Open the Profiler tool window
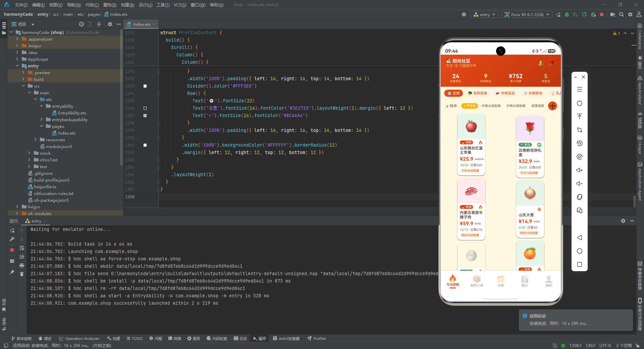644x349 pixels. click(x=317, y=338)
